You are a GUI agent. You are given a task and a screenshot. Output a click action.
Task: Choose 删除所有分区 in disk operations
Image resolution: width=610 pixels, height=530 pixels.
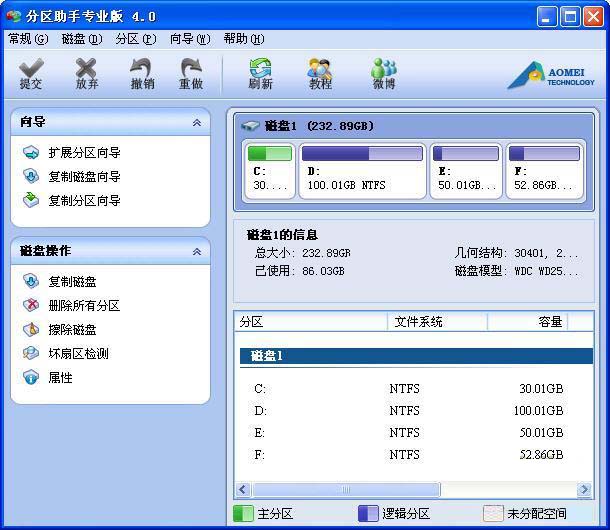point(84,306)
